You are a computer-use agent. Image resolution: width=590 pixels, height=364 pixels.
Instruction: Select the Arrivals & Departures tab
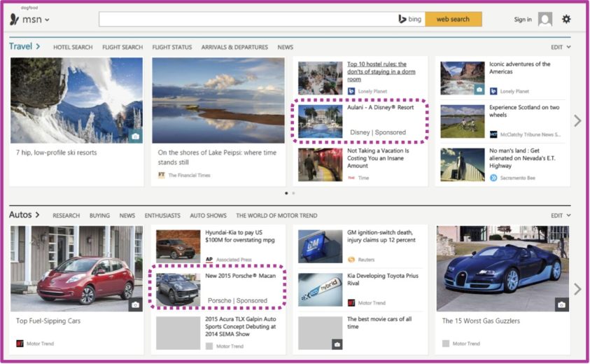click(234, 47)
